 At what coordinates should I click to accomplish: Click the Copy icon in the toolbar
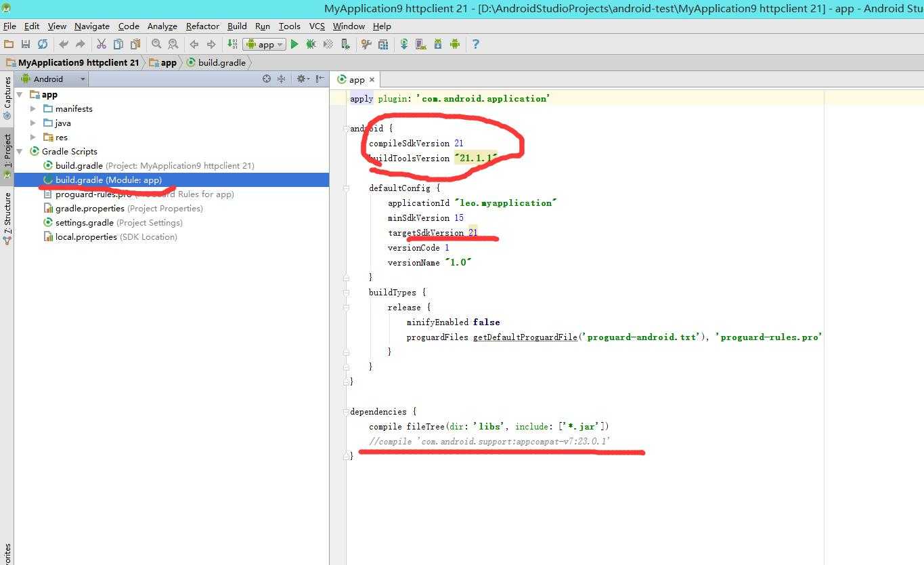pyautogui.click(x=118, y=44)
